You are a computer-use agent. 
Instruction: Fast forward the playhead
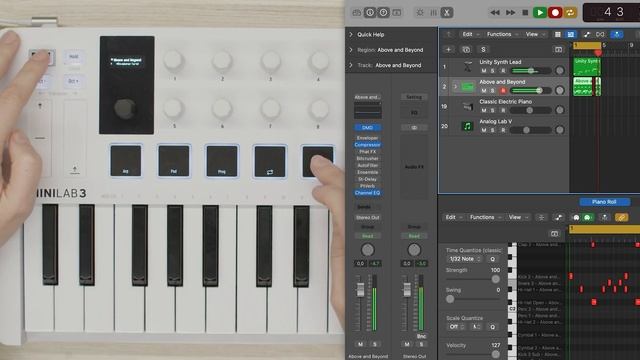[x=510, y=13]
